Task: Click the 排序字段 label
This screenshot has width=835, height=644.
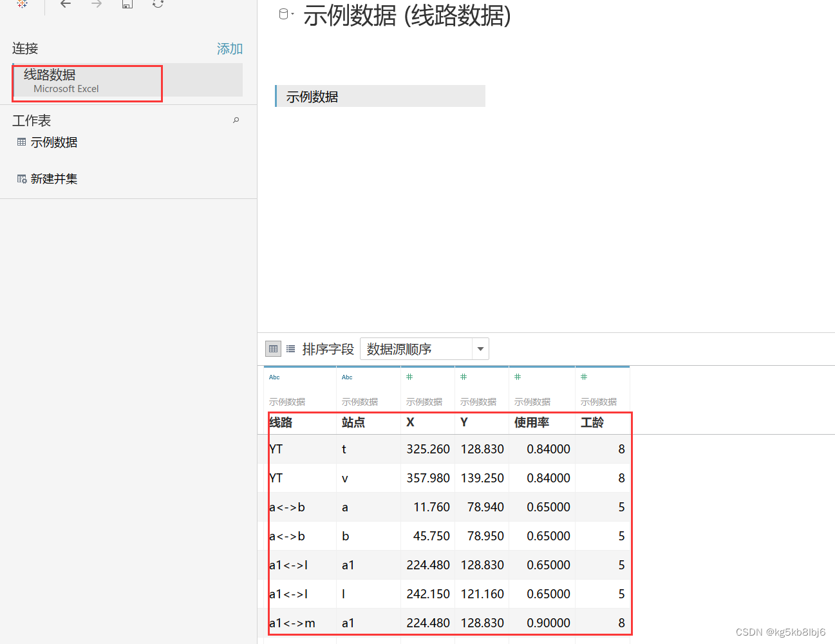Action: point(328,349)
